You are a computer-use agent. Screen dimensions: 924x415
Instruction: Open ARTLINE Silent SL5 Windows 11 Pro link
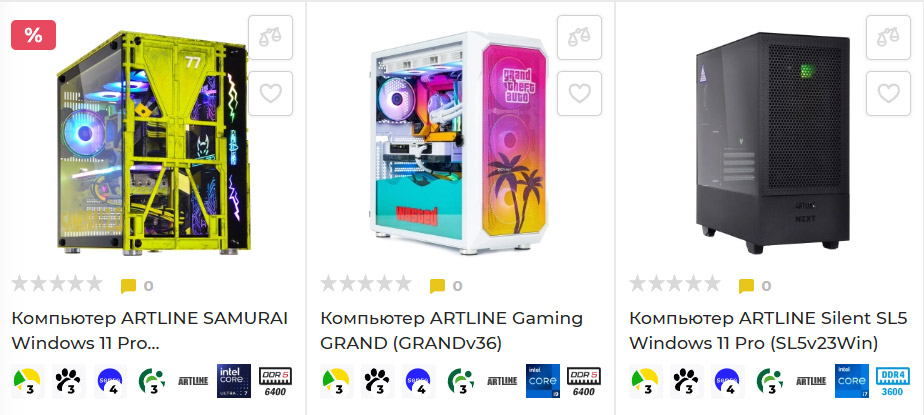(x=760, y=330)
